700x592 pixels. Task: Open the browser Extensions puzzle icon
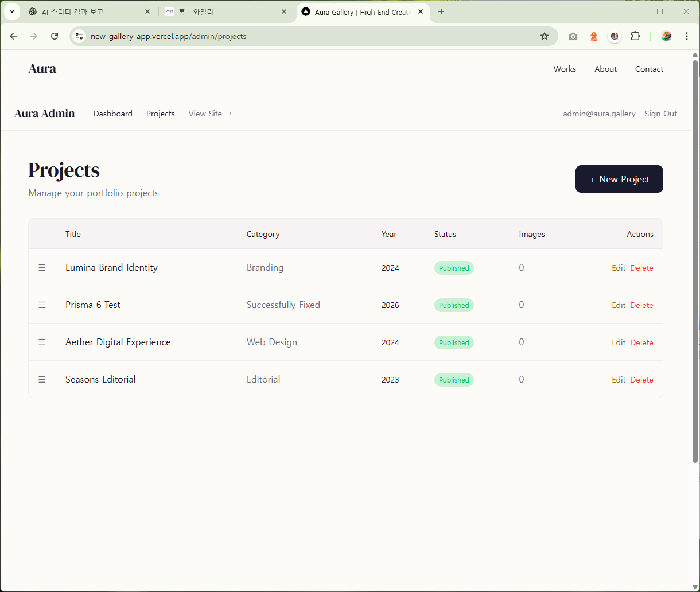(635, 36)
